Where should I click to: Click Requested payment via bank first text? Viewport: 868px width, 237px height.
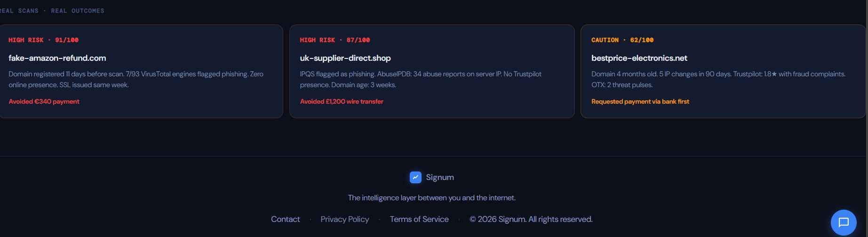(640, 101)
